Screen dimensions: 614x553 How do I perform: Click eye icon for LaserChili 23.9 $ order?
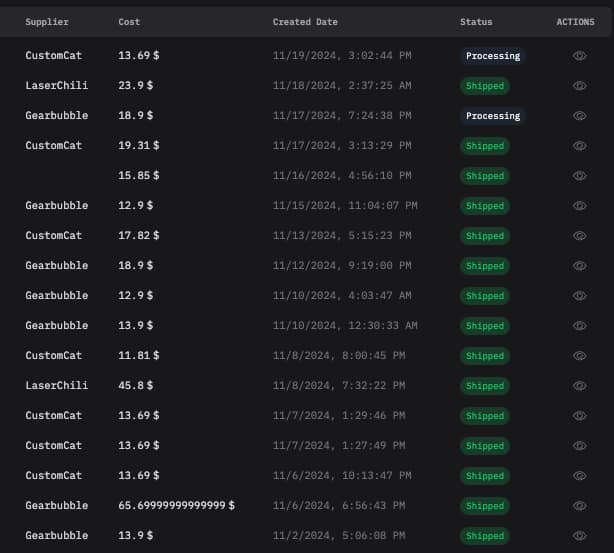(x=579, y=86)
